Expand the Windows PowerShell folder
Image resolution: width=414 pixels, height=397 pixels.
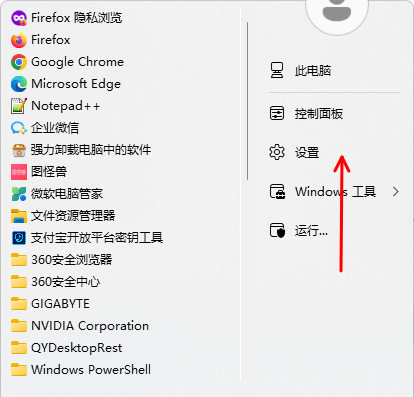[81, 370]
